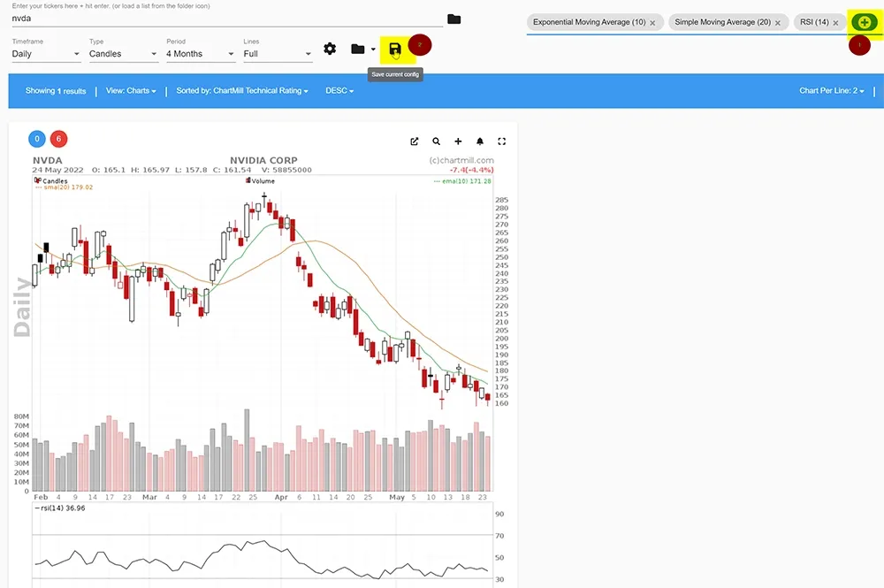884x588 pixels.
Task: Select the Simple Moving Average (20) chip label
Action: coord(722,23)
